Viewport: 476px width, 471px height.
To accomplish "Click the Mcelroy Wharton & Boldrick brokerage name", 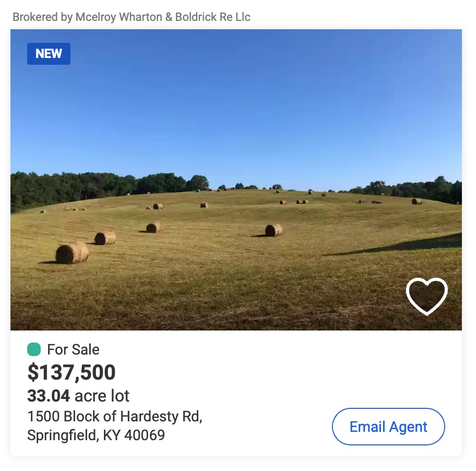I will [163, 17].
